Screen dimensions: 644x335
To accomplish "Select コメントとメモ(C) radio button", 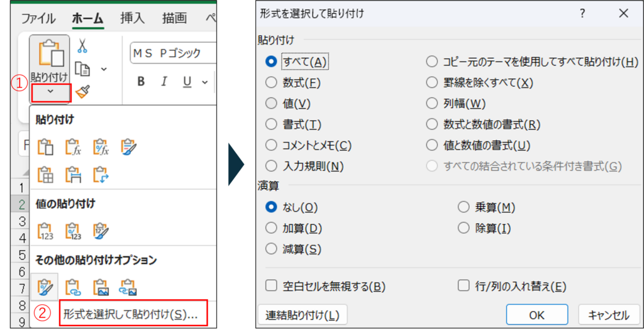I will click(271, 145).
